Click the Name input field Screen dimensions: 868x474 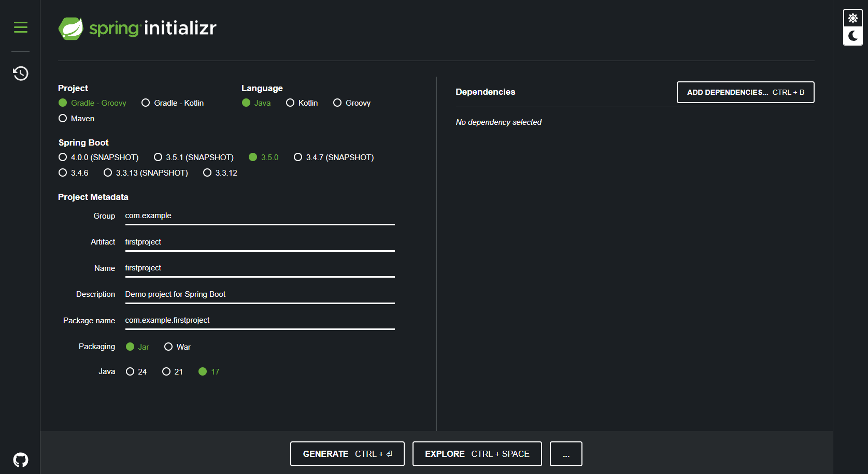point(260,268)
